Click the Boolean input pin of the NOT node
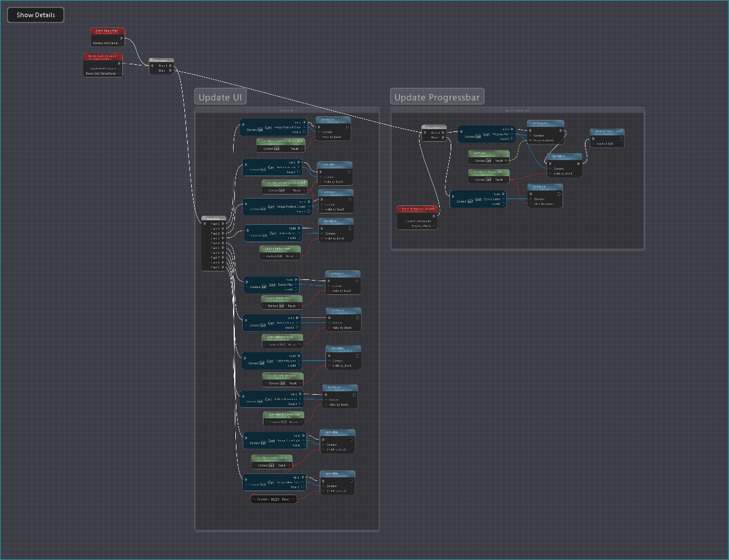 pos(254,499)
